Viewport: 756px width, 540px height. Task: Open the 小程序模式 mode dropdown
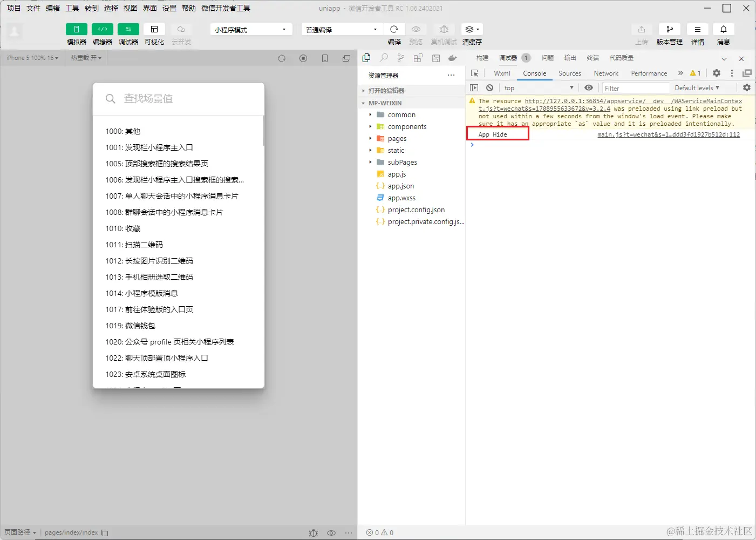coord(251,29)
